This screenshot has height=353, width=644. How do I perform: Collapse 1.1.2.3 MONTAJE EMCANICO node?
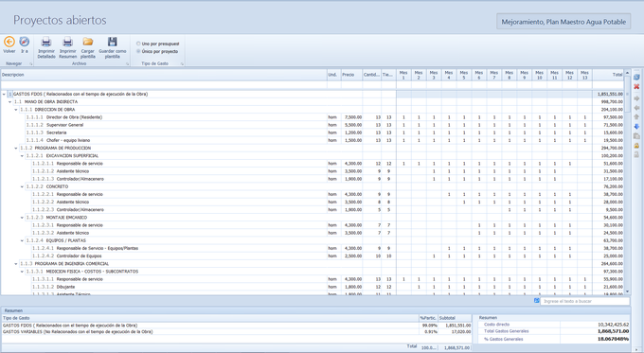coord(22,218)
